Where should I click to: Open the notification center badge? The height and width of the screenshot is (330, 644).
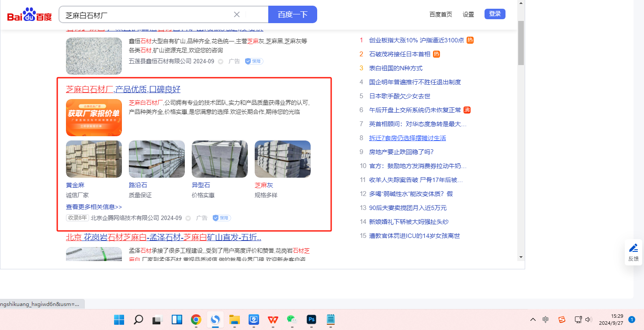[x=631, y=320]
